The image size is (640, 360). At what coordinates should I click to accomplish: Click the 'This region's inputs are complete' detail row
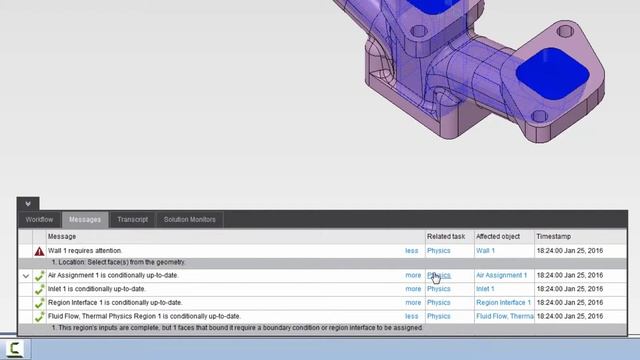coord(322,328)
